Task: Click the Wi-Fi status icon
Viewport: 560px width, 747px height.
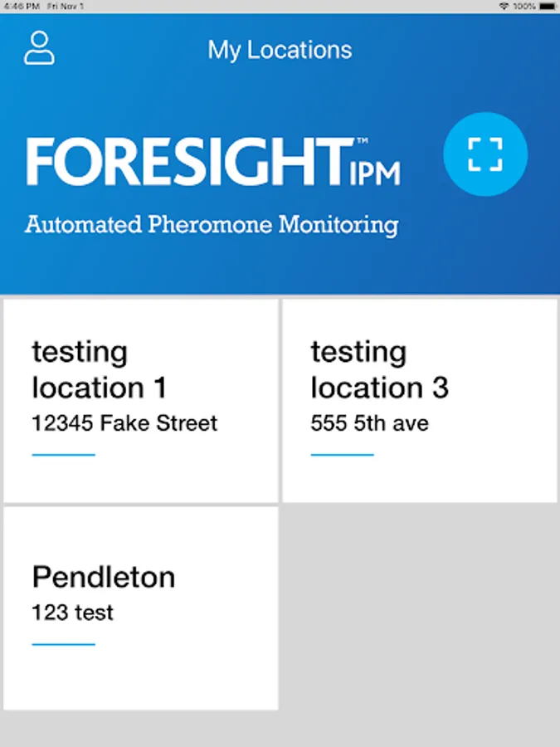Action: pos(504,6)
